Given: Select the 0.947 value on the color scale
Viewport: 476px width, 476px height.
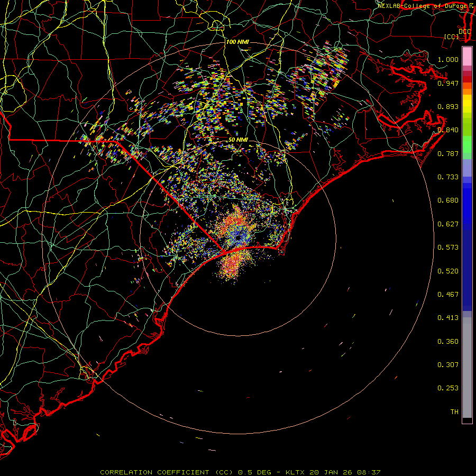Looking at the screenshot, I should click(x=448, y=83).
